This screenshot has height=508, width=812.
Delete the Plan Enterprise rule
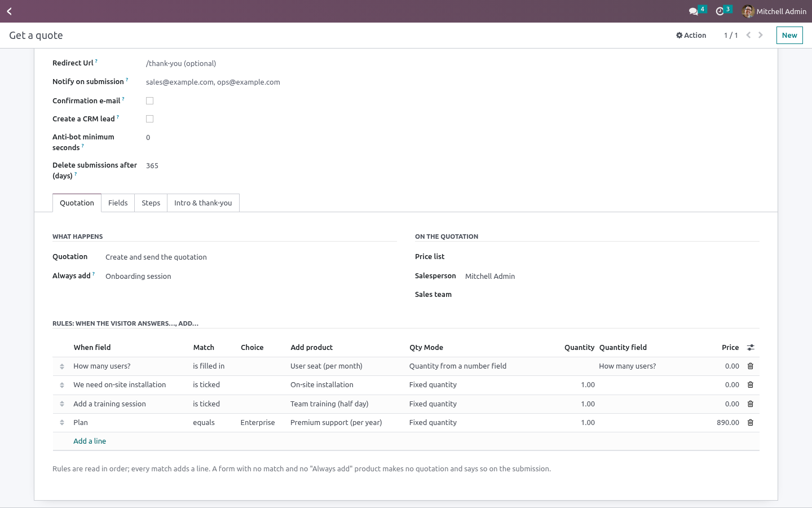pos(751,423)
